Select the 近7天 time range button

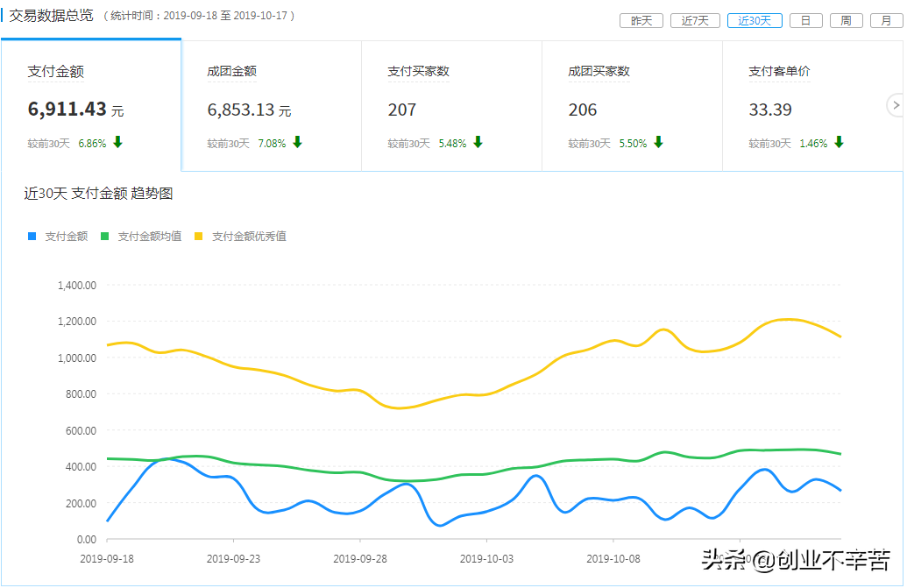tap(695, 21)
